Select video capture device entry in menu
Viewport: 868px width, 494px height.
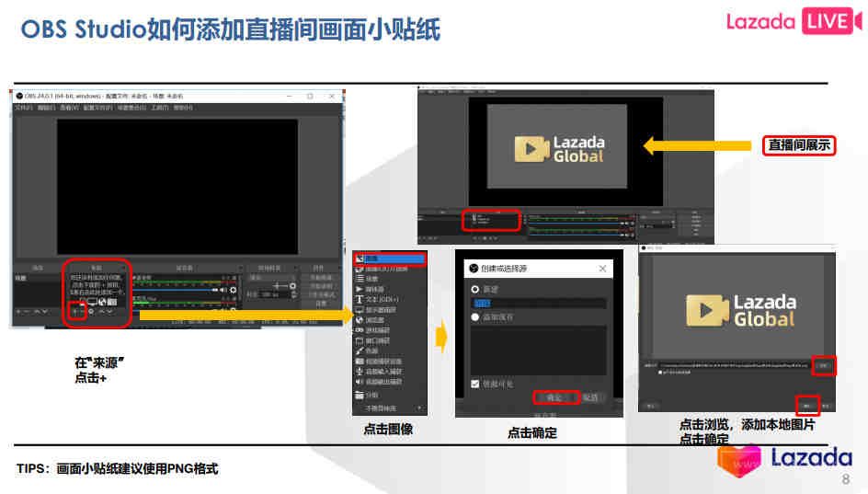coord(390,362)
